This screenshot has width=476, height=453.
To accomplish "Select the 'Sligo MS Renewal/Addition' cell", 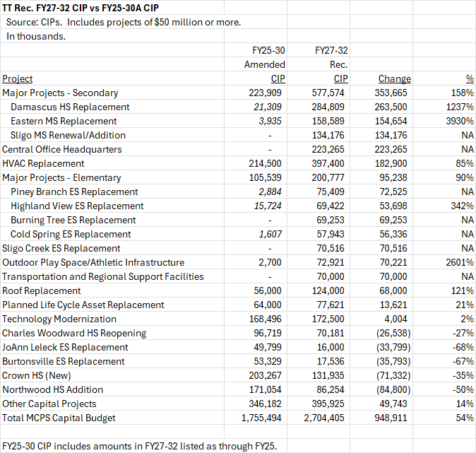I will [x=68, y=135].
